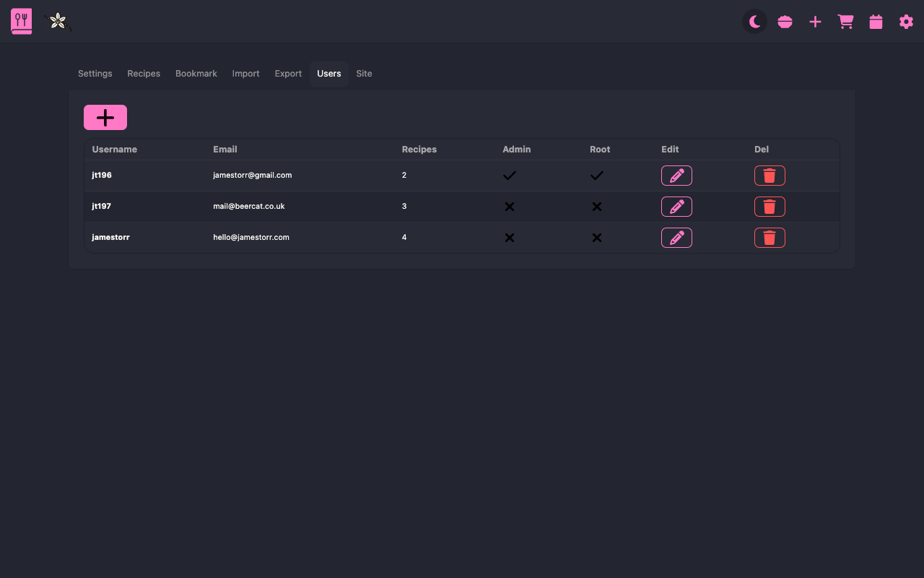This screenshot has height=578, width=924.
Task: Click the Username column header
Action: [115, 150]
